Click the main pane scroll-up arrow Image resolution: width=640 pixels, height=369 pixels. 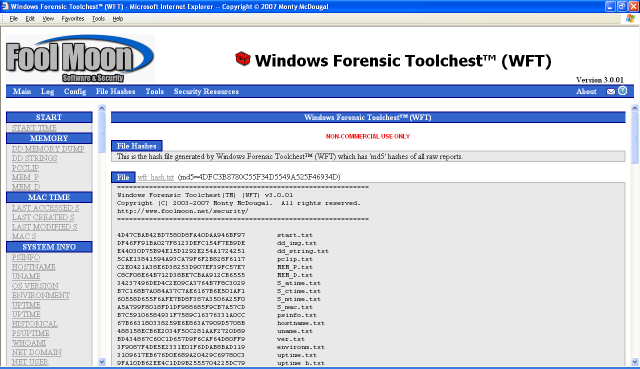pyautogui.click(x=635, y=108)
